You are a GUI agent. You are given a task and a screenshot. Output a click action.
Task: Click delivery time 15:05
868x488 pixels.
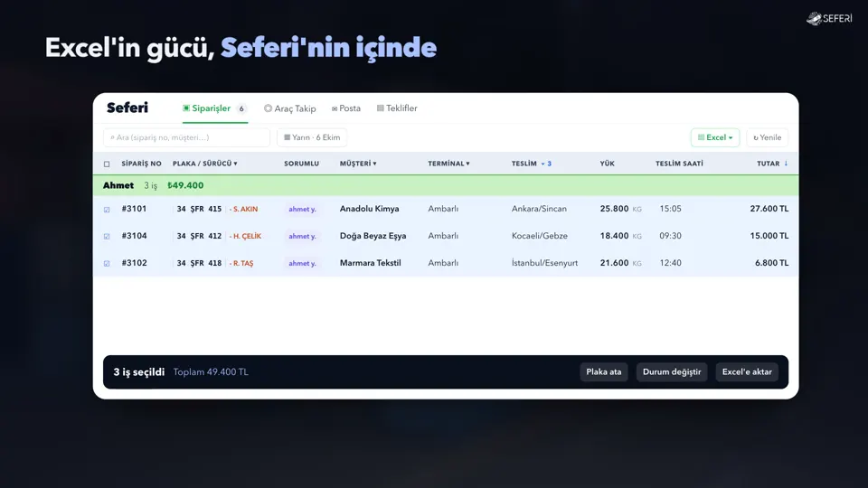(x=670, y=209)
